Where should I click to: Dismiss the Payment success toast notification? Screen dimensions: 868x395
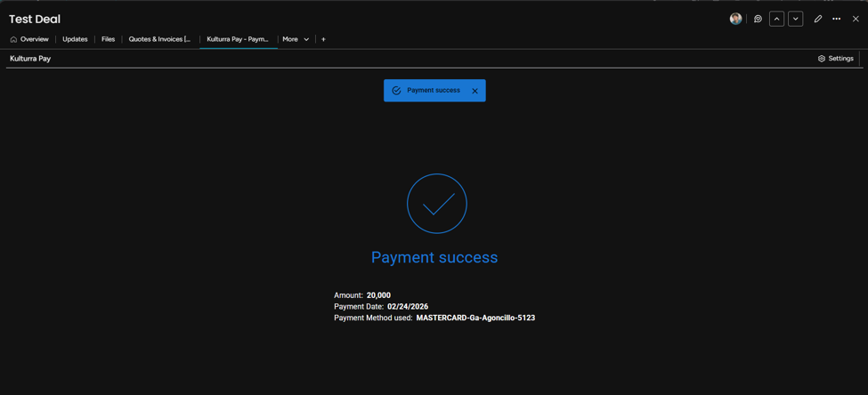(475, 91)
